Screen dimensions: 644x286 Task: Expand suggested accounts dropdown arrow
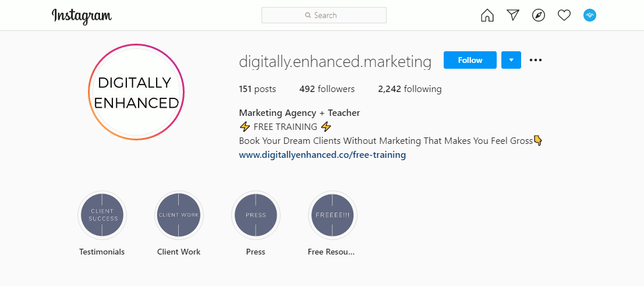(x=511, y=60)
